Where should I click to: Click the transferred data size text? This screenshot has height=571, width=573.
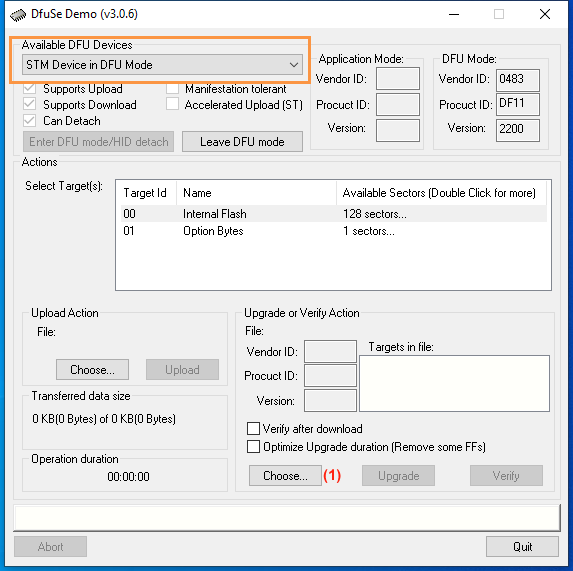104,419
